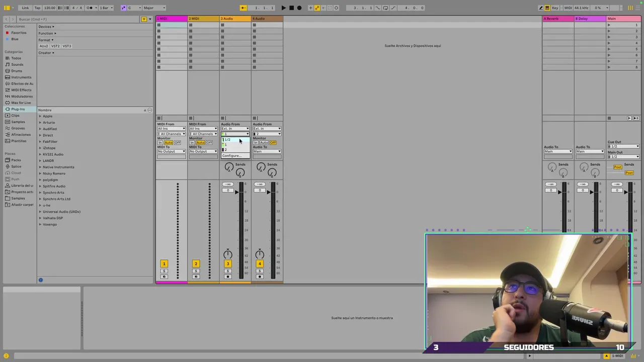Click the pan knob on 4 Audio

pyautogui.click(x=260, y=254)
